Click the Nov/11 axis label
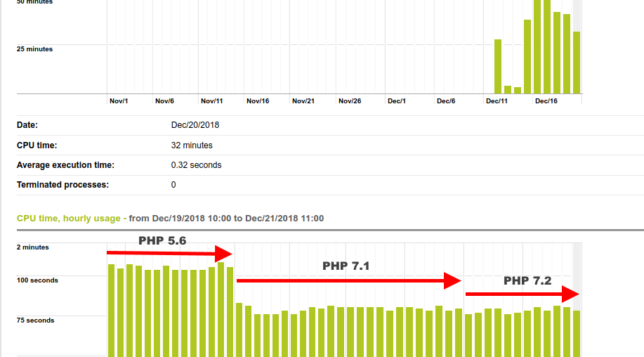 [211, 101]
